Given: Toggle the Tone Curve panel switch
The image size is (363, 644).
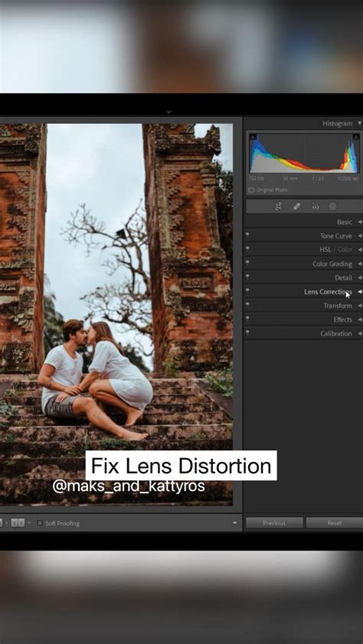Looking at the screenshot, I should tap(247, 236).
